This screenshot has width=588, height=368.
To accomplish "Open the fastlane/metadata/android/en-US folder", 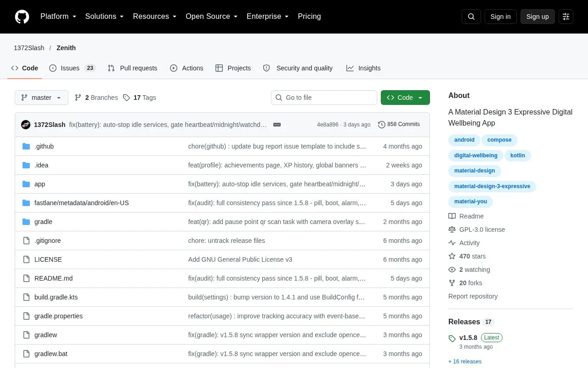I will click(x=82, y=203).
